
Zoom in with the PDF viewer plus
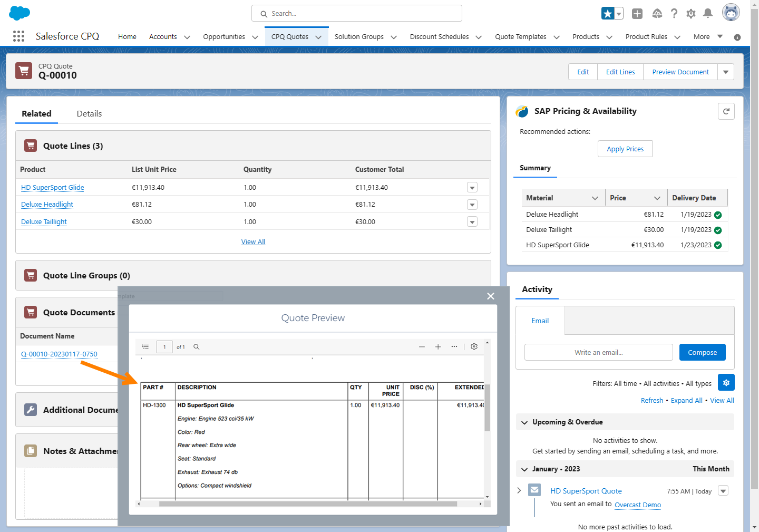tap(437, 347)
